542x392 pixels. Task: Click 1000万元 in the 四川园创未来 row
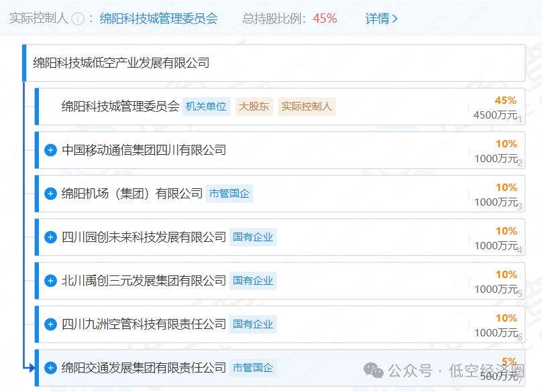496,245
